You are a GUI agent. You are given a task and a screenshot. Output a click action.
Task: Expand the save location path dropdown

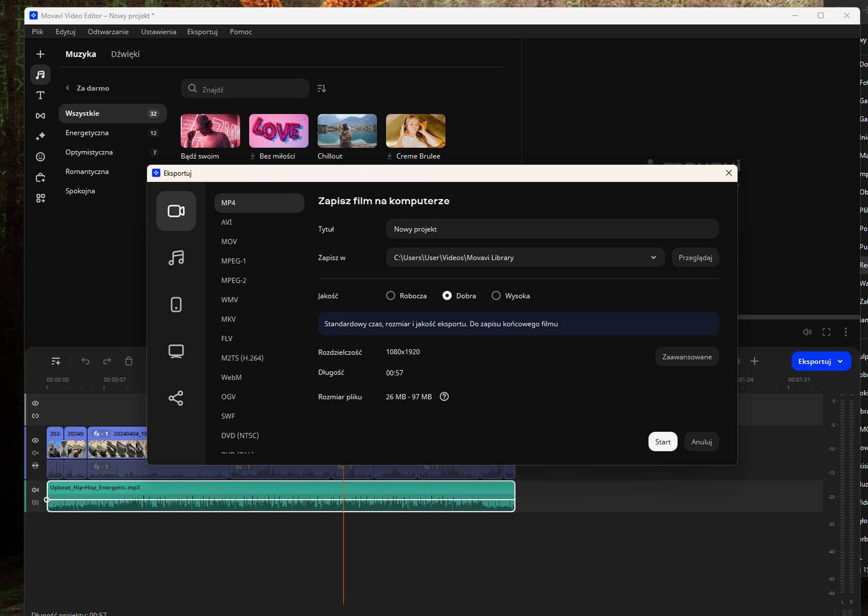653,257
